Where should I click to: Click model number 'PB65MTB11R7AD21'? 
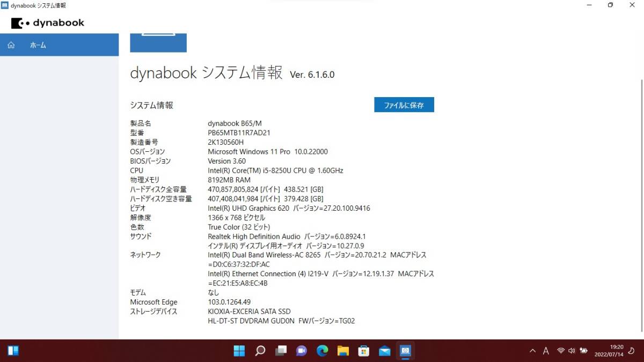pos(239,133)
